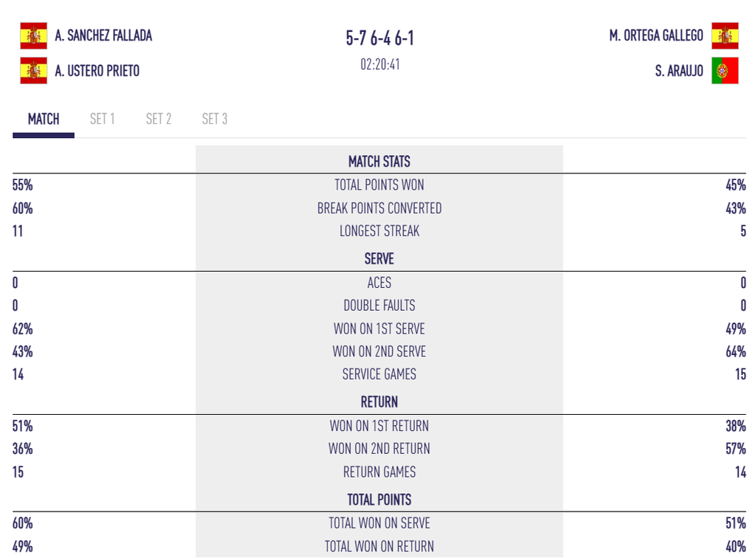Click the 5-7 6-4 6-1 score

tap(379, 38)
